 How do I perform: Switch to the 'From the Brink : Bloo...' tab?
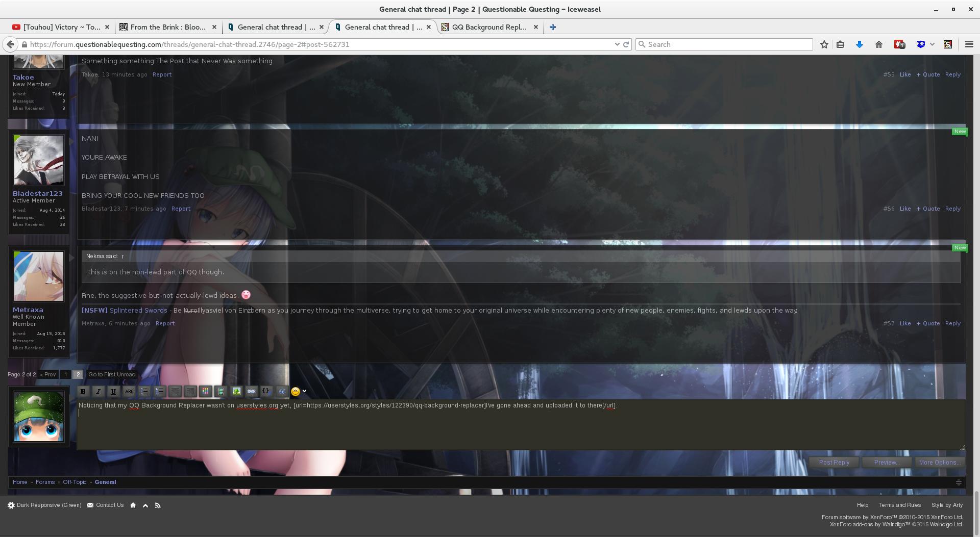pyautogui.click(x=168, y=27)
